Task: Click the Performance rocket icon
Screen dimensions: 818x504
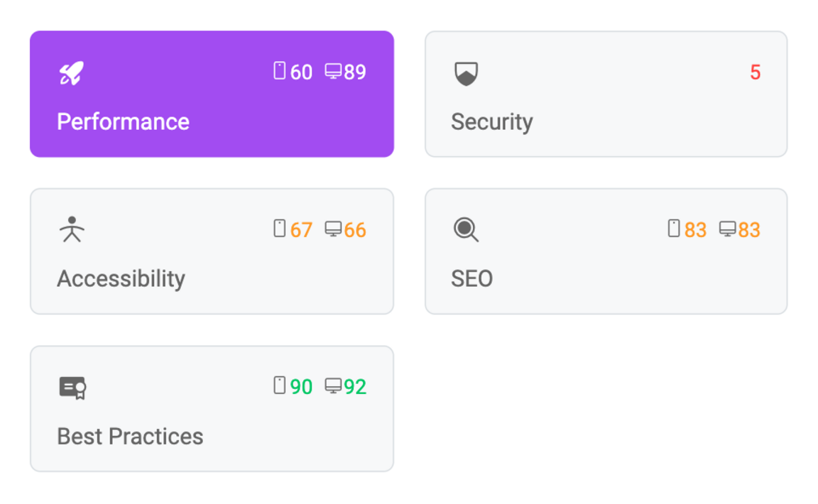Action: (72, 73)
